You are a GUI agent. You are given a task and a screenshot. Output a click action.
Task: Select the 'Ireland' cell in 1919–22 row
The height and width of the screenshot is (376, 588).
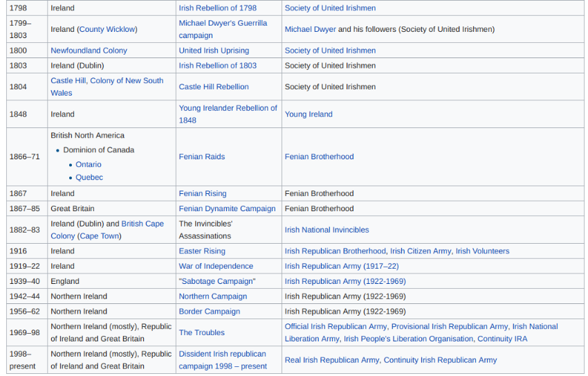click(111, 266)
